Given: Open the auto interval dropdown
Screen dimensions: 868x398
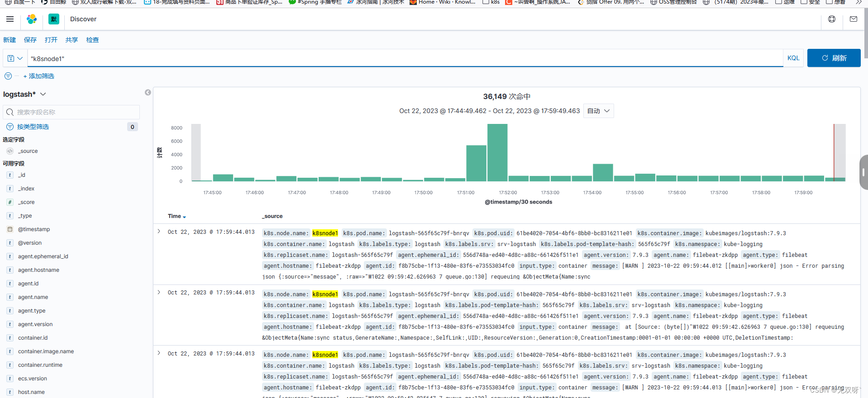Looking at the screenshot, I should click(x=598, y=111).
